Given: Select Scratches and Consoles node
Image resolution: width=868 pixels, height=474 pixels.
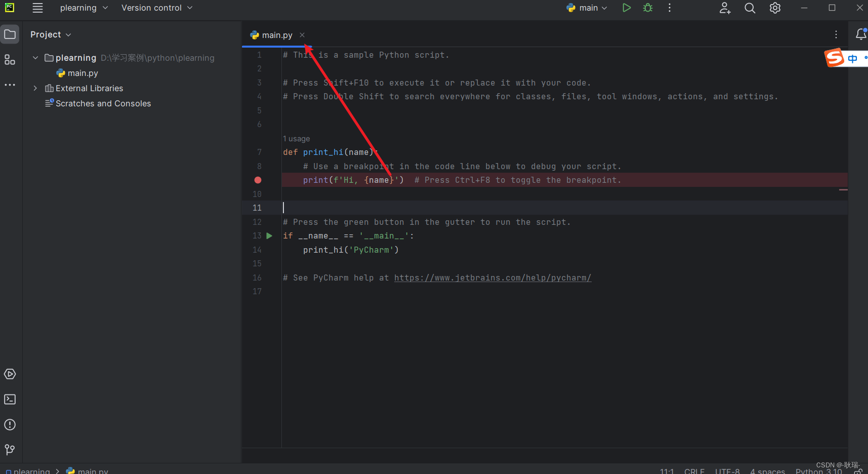Looking at the screenshot, I should tap(98, 103).
